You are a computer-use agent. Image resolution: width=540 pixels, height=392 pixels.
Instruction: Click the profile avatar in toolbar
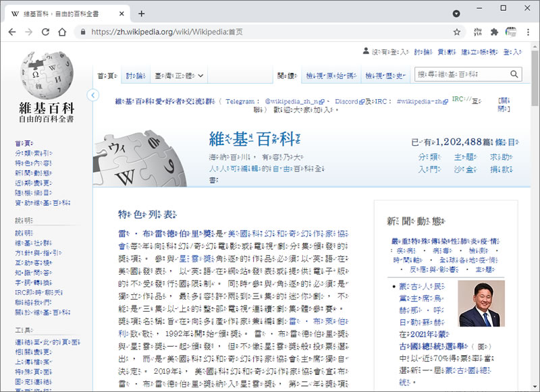[x=511, y=32]
